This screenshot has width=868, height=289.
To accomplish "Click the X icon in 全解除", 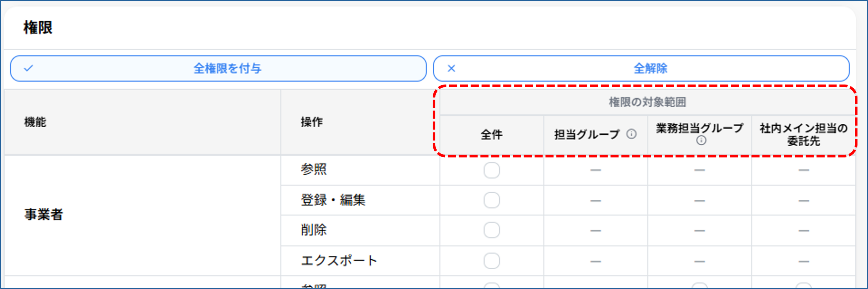I will pyautogui.click(x=451, y=68).
